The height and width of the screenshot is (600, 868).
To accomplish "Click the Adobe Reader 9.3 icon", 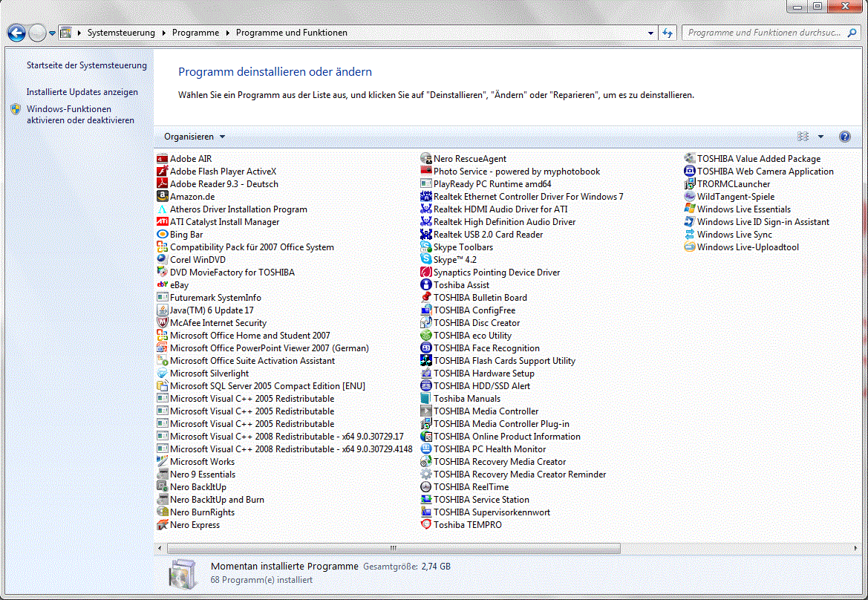I will [x=162, y=183].
